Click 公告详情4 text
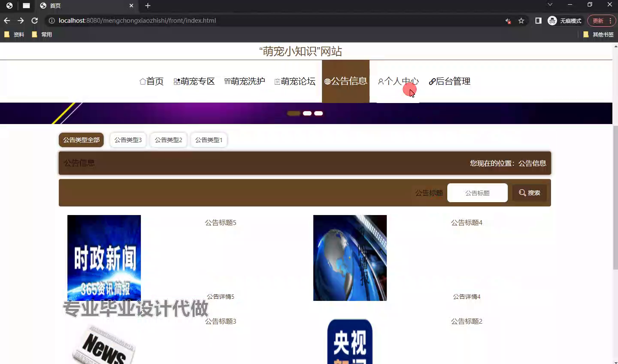618x364 pixels. click(467, 297)
